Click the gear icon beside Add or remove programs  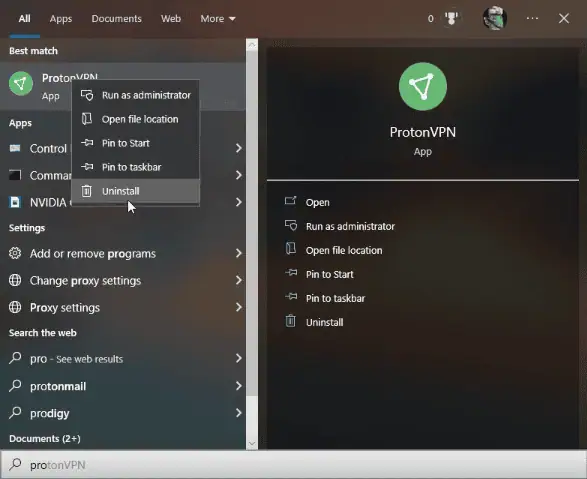15,253
